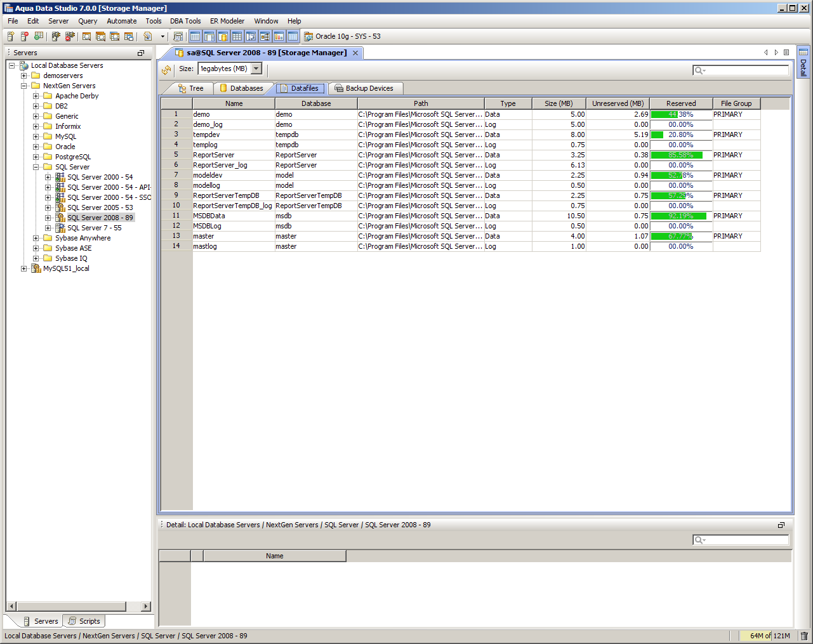The width and height of the screenshot is (813, 644).
Task: Open the DBA Tools menu
Action: pos(185,21)
